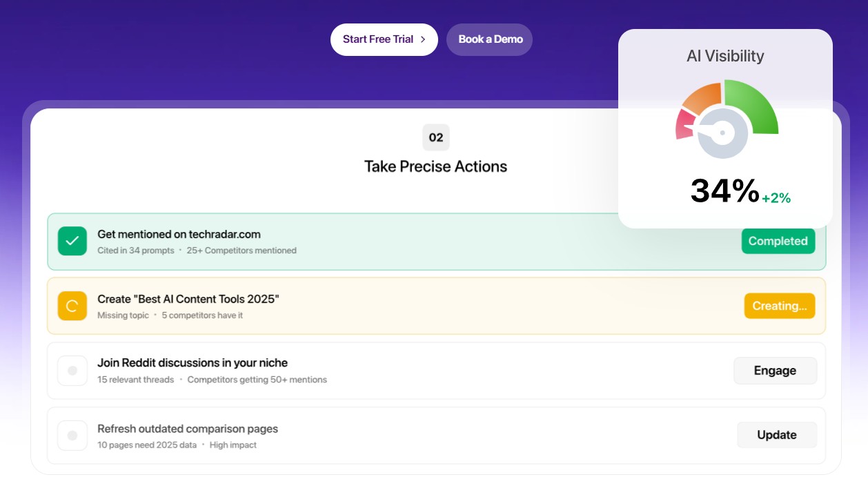Screen dimensions: 868x486
Task: Click the Completed status button
Action: point(778,241)
